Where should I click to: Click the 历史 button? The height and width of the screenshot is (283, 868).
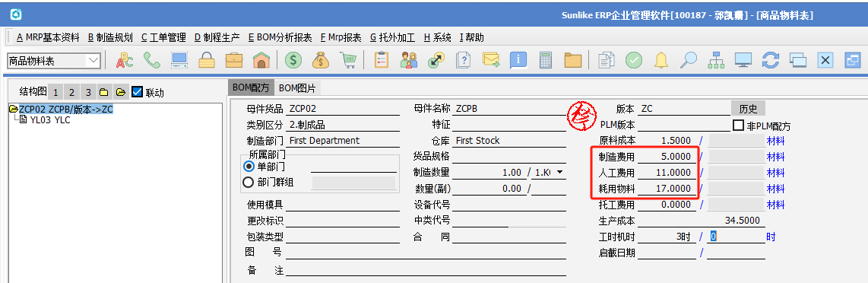coord(748,109)
